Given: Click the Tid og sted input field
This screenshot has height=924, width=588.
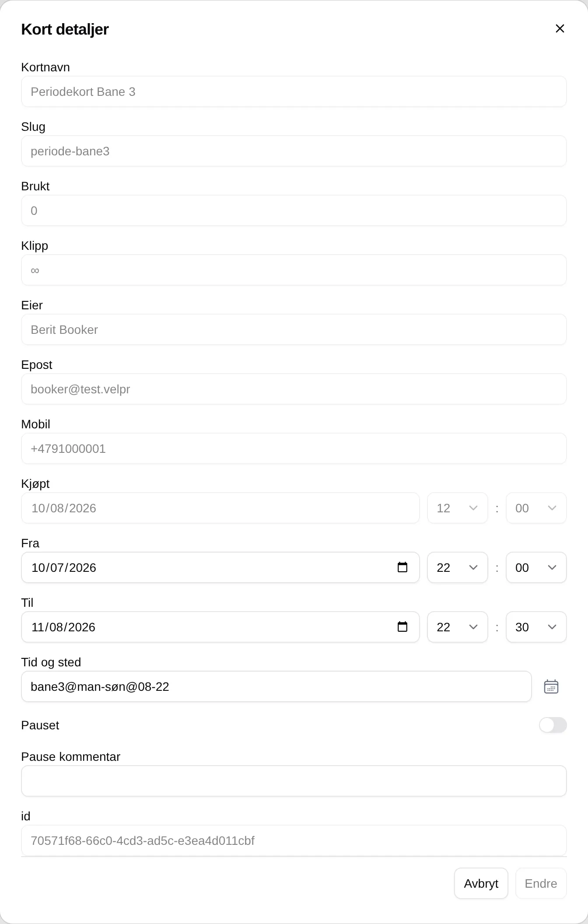Looking at the screenshot, I should (276, 686).
